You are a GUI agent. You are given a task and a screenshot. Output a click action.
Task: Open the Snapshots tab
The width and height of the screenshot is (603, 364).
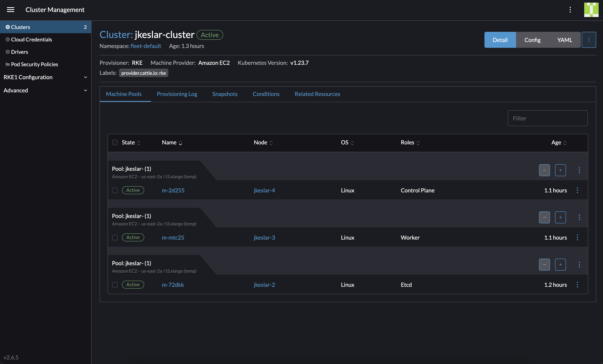[225, 94]
